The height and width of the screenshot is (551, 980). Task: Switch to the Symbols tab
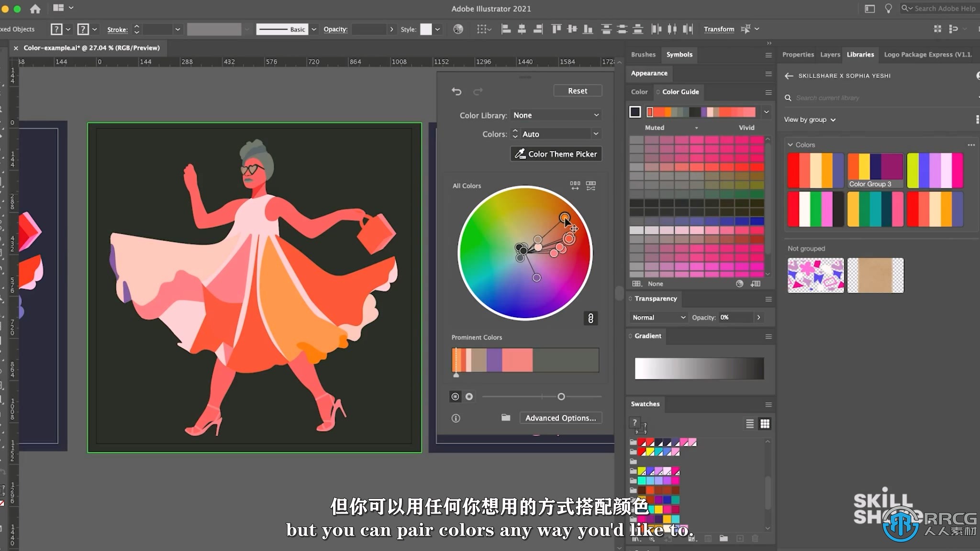(x=679, y=55)
